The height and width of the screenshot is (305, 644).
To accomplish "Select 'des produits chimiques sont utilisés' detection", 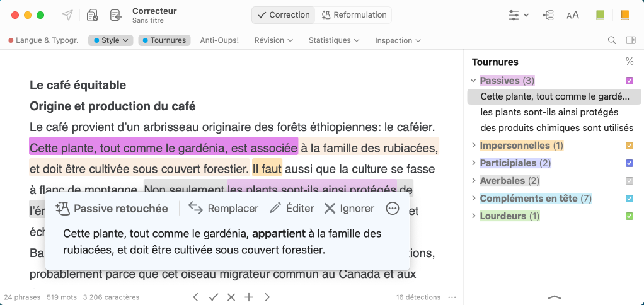I will tap(556, 128).
